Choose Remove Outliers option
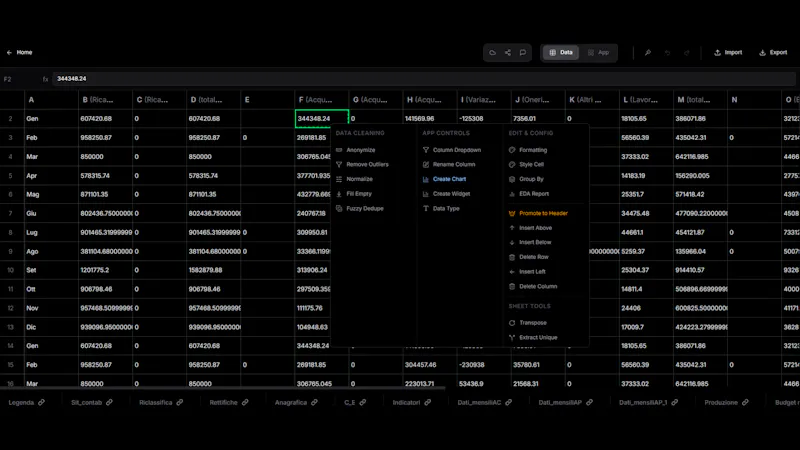 [x=367, y=164]
